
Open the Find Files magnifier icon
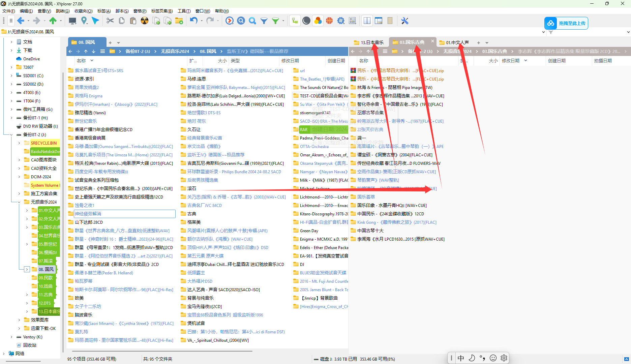tap(252, 21)
